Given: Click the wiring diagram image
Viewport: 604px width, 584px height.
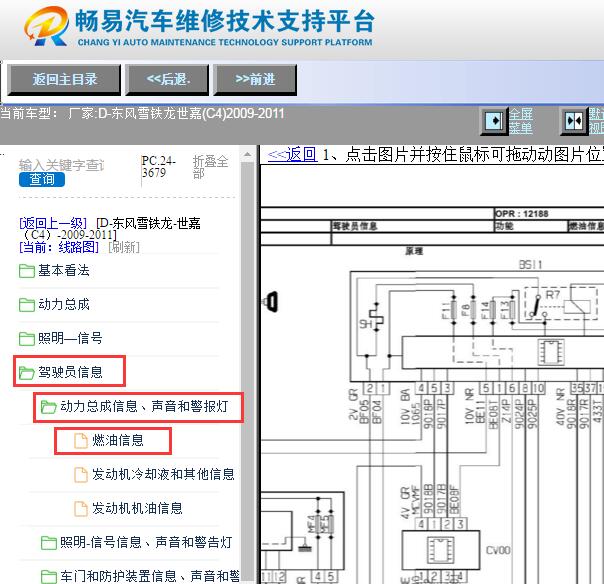Looking at the screenshot, I should pos(432,376).
